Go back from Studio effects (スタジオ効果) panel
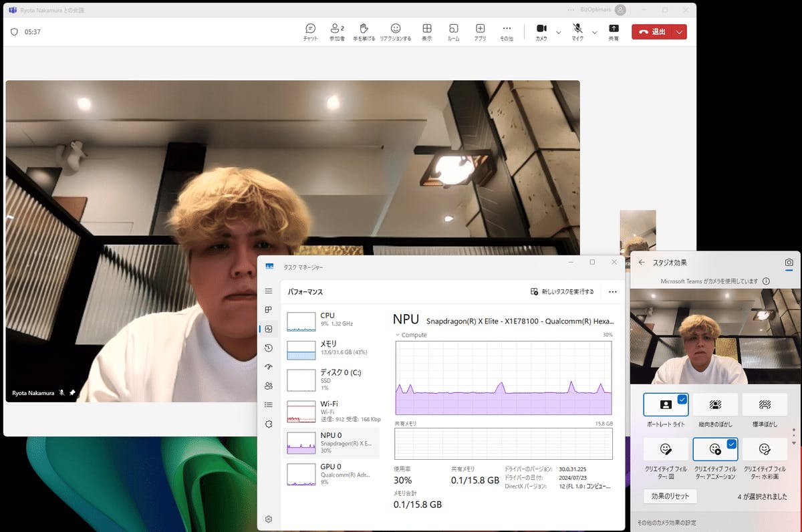The height and width of the screenshot is (532, 802). pyautogui.click(x=642, y=263)
